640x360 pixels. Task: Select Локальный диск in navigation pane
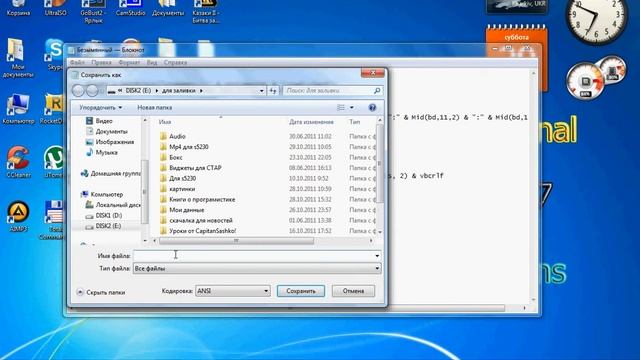[113, 205]
